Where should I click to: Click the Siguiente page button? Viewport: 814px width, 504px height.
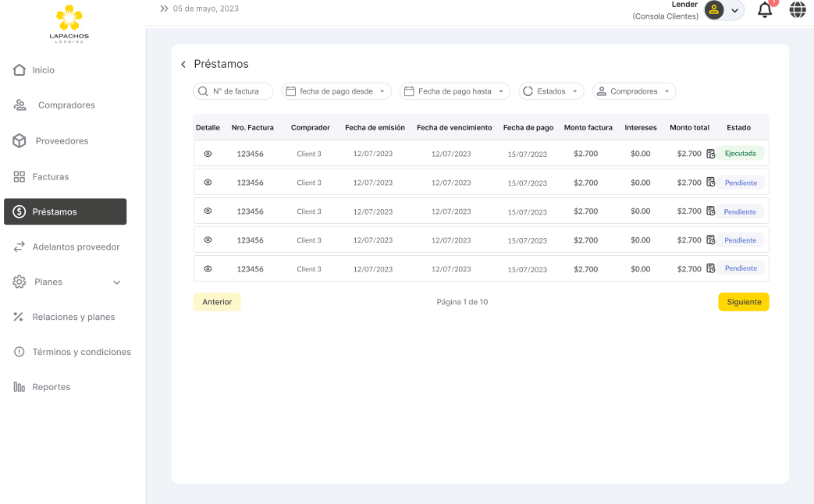(x=743, y=302)
